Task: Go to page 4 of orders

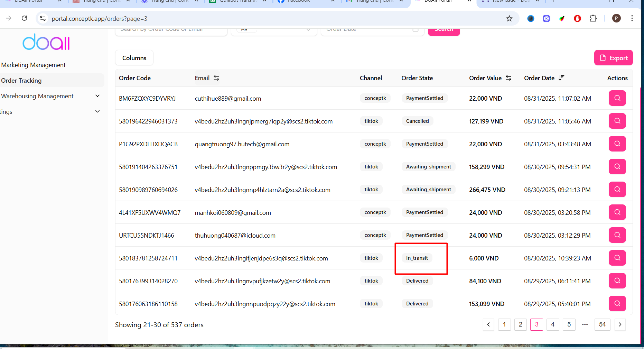Action: point(552,324)
